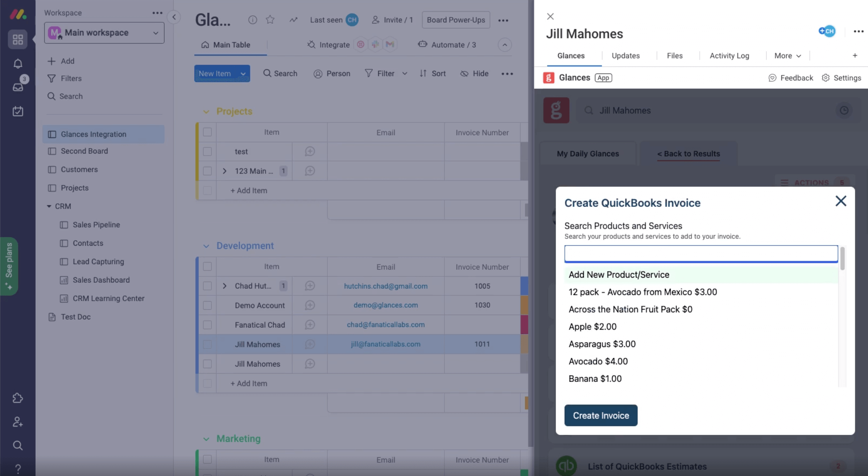Open the help question mark icon
Screen dimensions: 868x476
pos(18,468)
